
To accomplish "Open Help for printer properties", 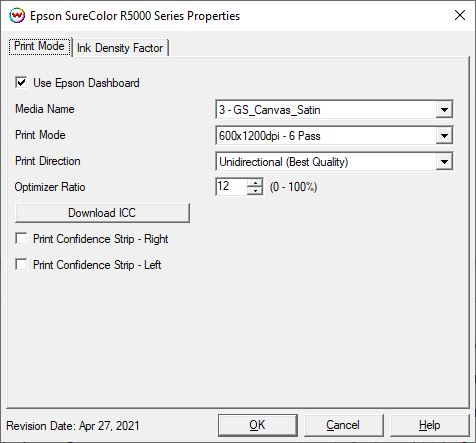I will click(x=429, y=425).
